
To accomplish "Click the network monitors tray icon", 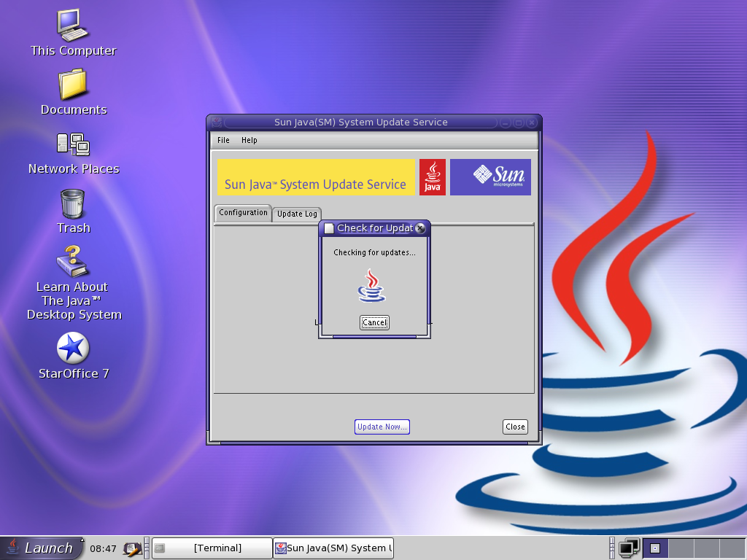I will point(629,548).
